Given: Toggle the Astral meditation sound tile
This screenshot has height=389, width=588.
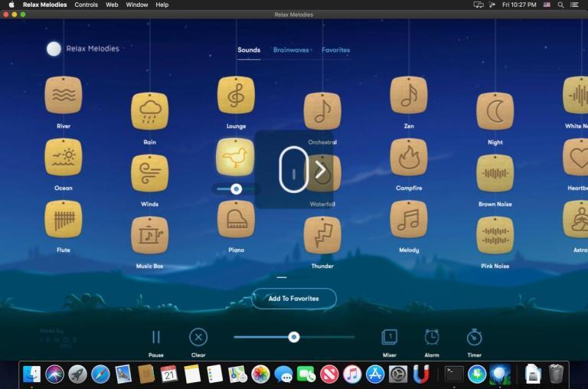Looking at the screenshot, I should click(x=577, y=219).
